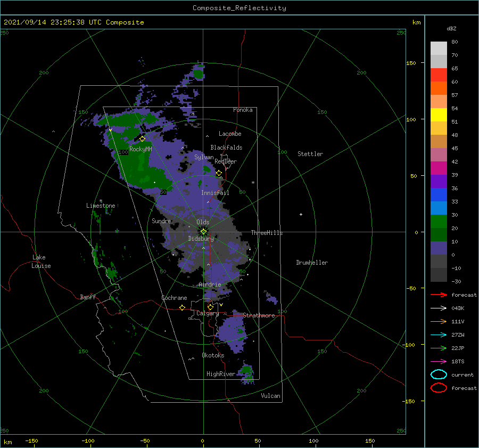Screen dimensions: 479x448
Task: Click the Strathmore town label
Action: pyautogui.click(x=259, y=315)
